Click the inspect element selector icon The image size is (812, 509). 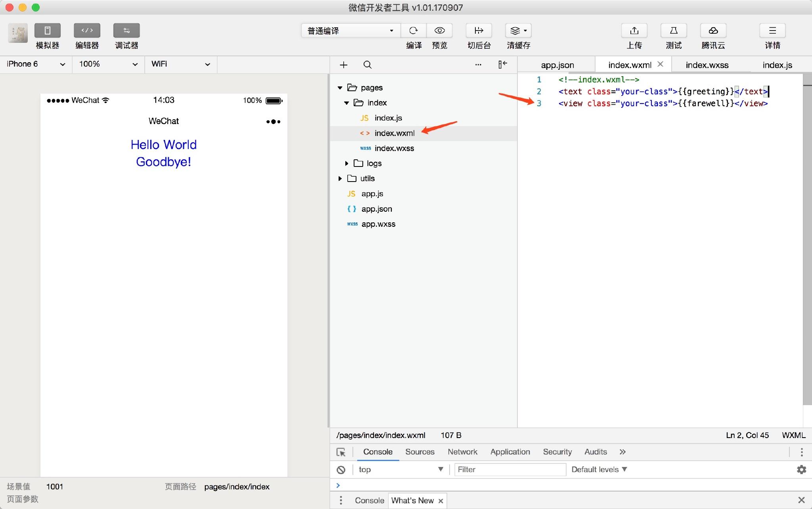tap(341, 452)
